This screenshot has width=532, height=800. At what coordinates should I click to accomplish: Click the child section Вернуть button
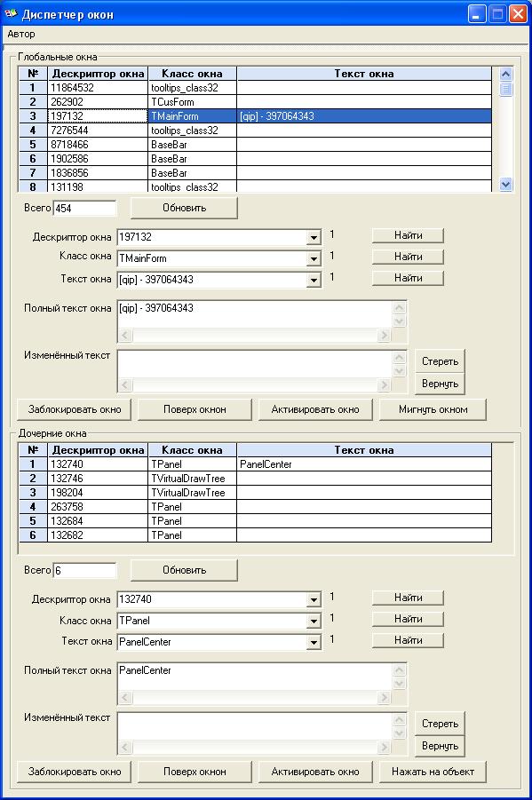click(440, 746)
